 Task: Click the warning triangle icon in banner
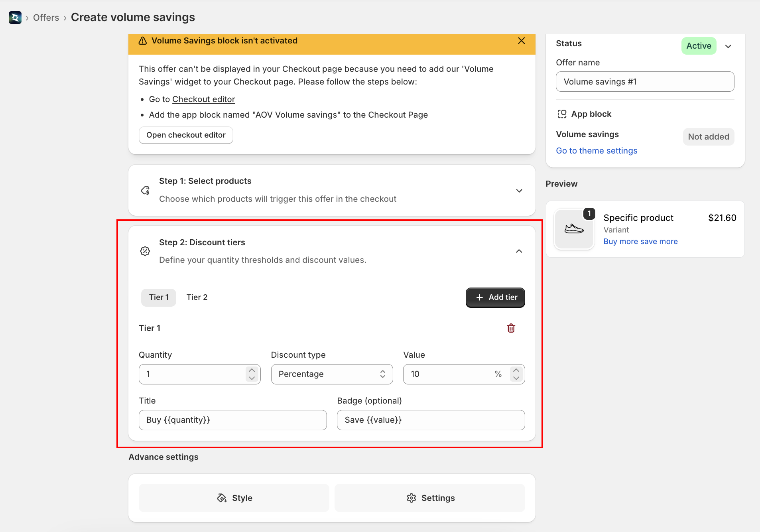pos(142,41)
